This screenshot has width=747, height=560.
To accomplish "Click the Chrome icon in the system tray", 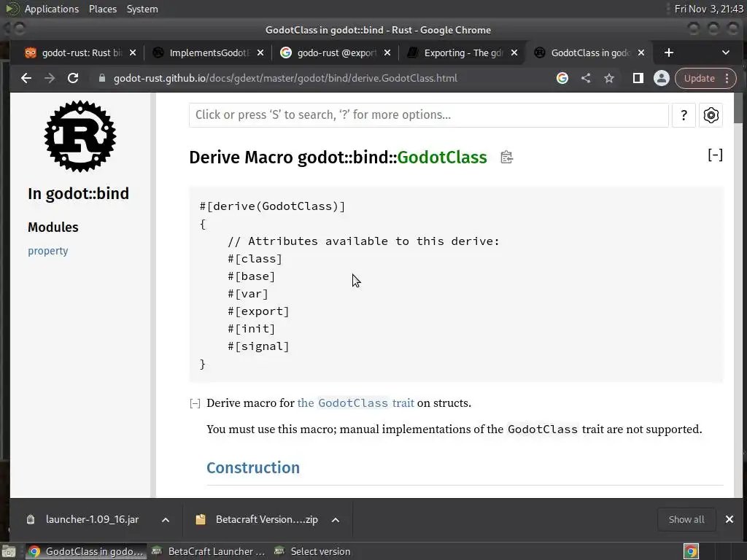I will [x=691, y=551].
